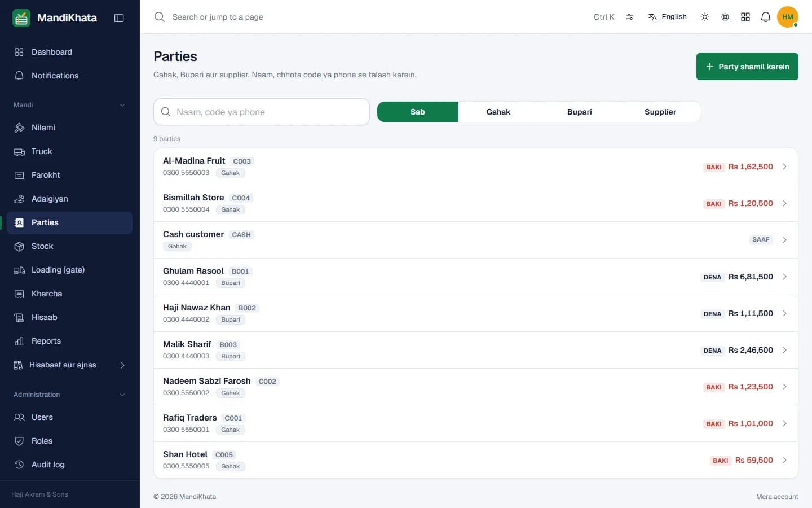Collapse the sidebar panel icon
Viewport: 812px width, 508px height.
119,18
